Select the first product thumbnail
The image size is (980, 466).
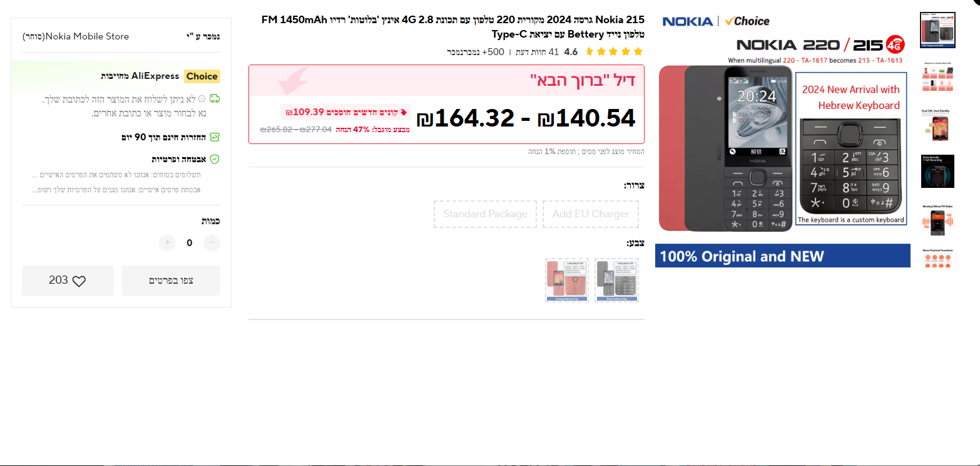937,29
